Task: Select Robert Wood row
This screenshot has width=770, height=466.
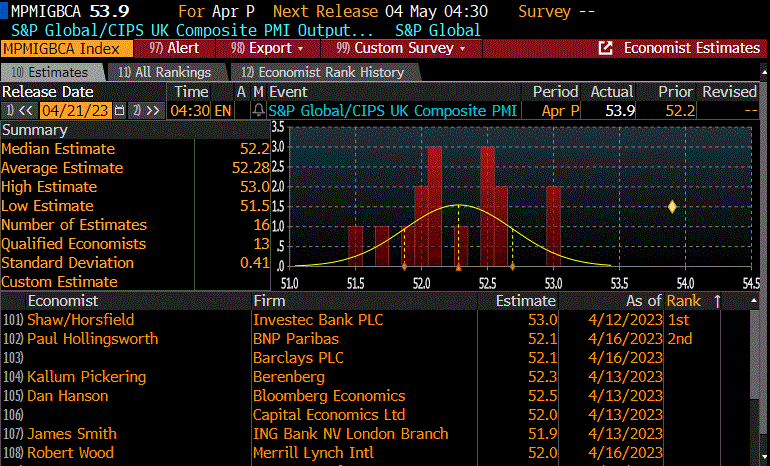Action: [x=376, y=453]
